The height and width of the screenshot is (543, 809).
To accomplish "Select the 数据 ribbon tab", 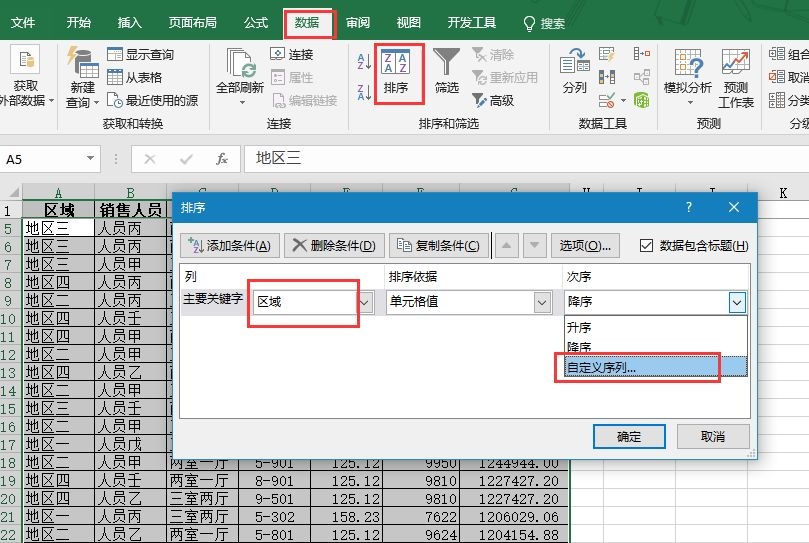I will point(308,23).
